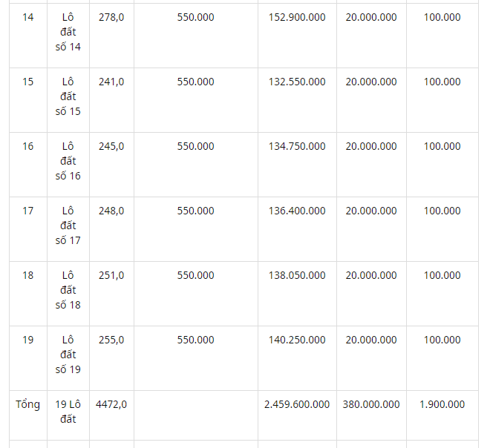Select total 2.459.600.000
The image size is (490, 448).
[x=297, y=404]
